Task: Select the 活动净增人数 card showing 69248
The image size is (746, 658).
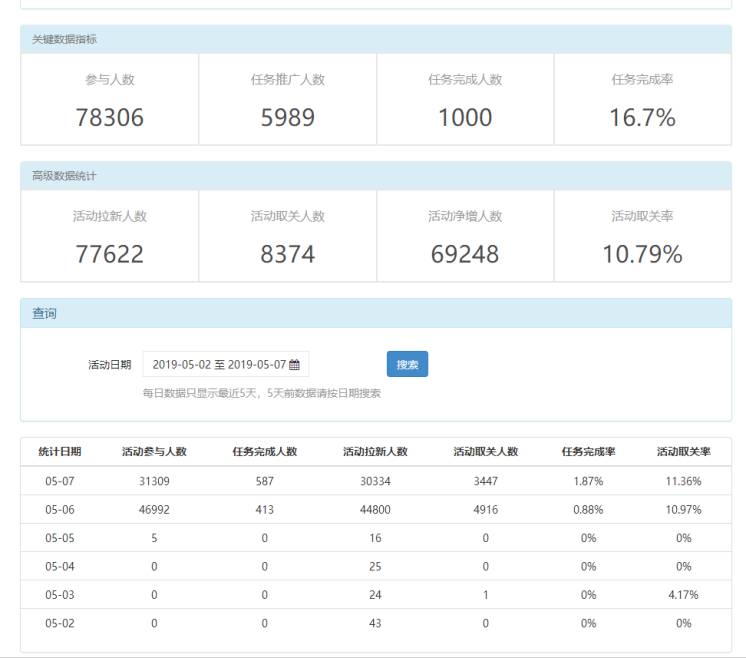Action: click(x=465, y=236)
